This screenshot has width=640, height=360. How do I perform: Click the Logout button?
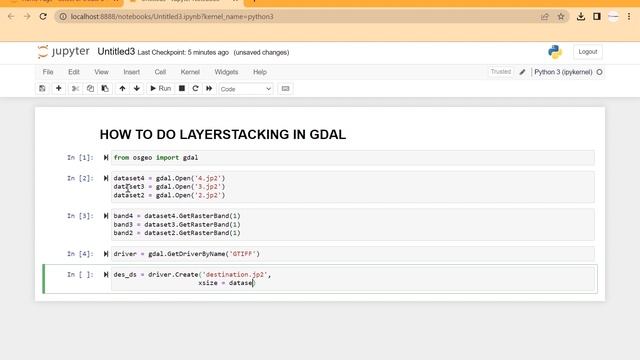click(x=588, y=52)
